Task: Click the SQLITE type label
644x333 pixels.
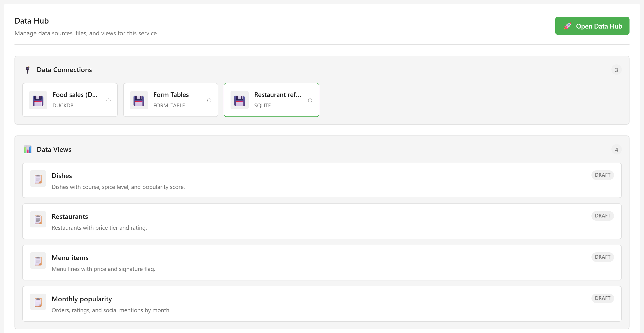Action: 262,106
